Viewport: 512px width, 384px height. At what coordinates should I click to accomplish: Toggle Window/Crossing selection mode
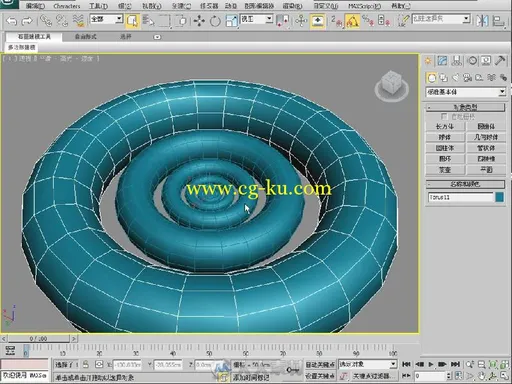point(182,21)
